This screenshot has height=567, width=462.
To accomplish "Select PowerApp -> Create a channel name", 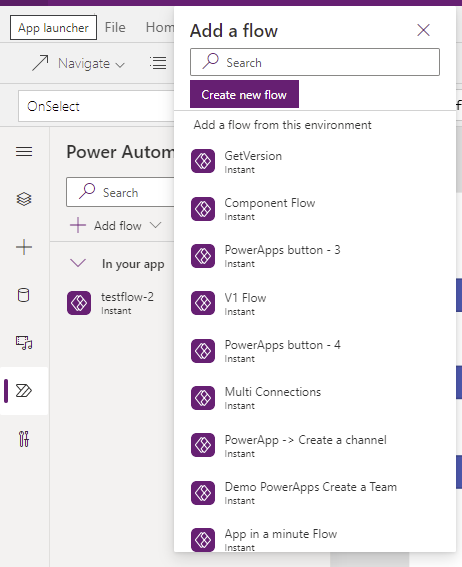I will click(x=305, y=440).
